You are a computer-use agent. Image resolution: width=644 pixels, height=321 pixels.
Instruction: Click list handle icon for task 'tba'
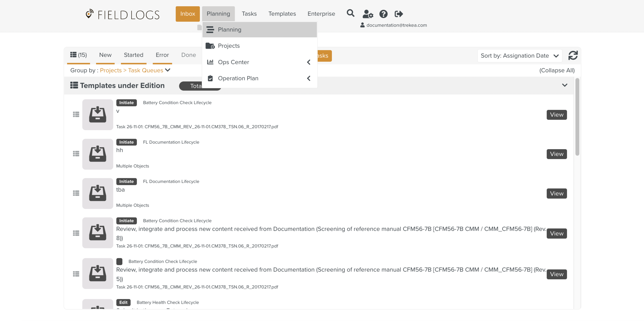click(x=76, y=193)
